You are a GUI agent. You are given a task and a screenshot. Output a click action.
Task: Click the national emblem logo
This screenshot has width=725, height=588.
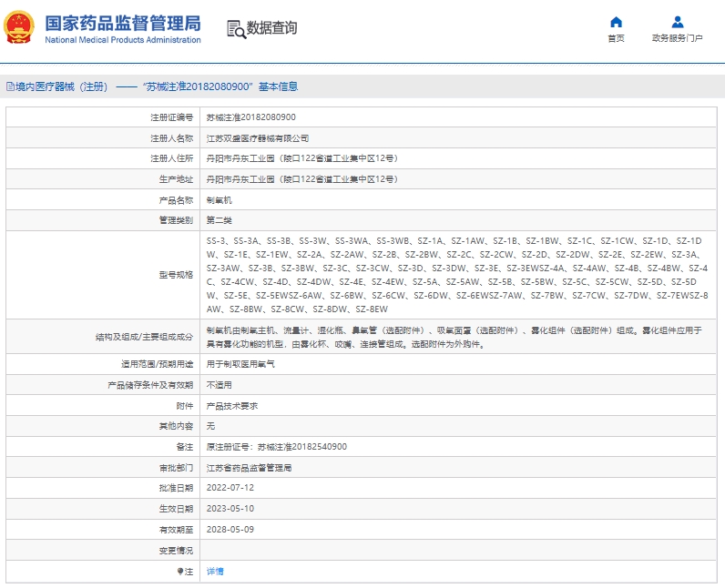pyautogui.click(x=19, y=27)
